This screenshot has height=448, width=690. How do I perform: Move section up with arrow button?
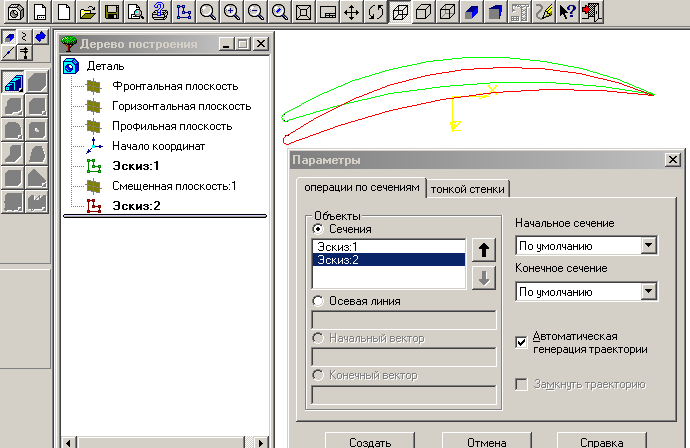click(484, 250)
